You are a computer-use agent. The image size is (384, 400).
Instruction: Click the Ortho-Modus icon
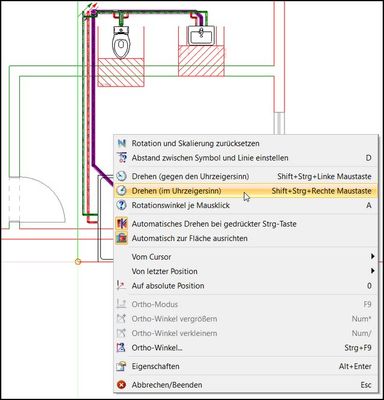pyautogui.click(x=121, y=304)
